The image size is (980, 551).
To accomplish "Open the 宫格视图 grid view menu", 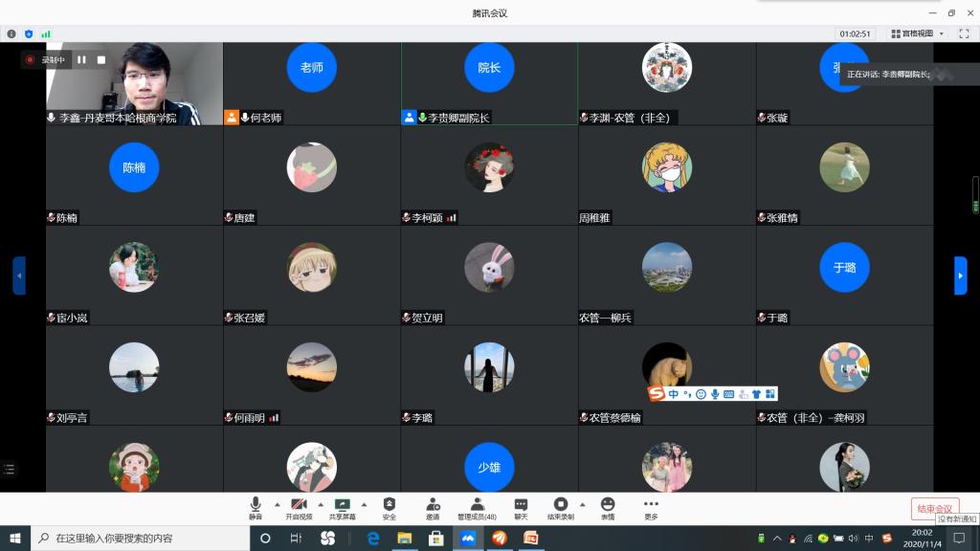I will 917,33.
